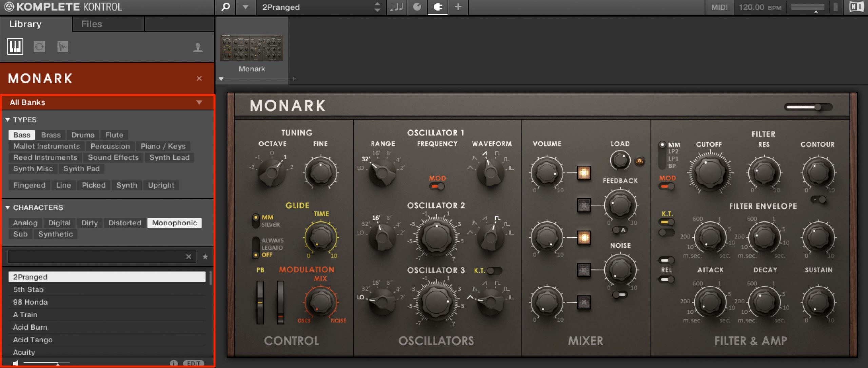Viewport: 868px width, 368px height.
Task: Toggle the Filter MOD switch
Action: [667, 186]
